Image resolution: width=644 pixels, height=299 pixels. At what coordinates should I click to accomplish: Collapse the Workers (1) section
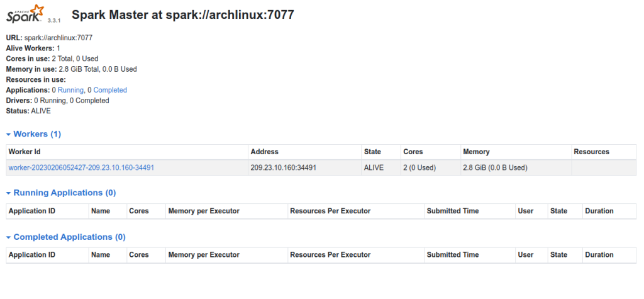(x=33, y=134)
